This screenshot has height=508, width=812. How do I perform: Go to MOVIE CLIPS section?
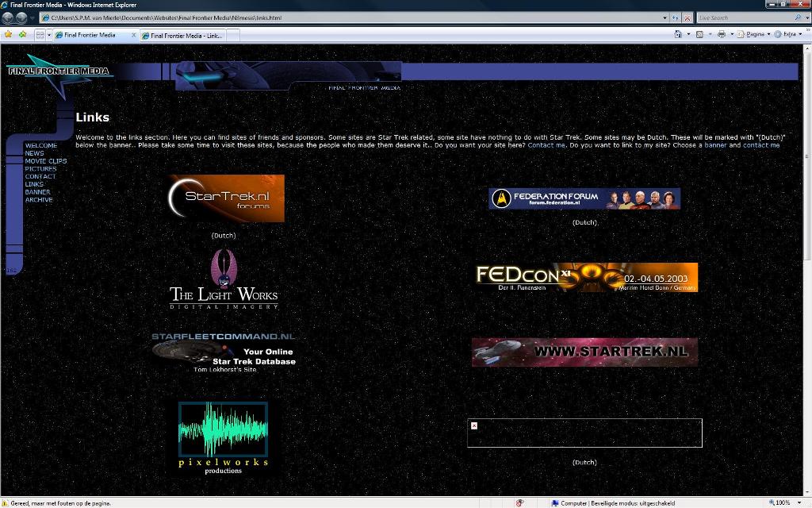46,161
